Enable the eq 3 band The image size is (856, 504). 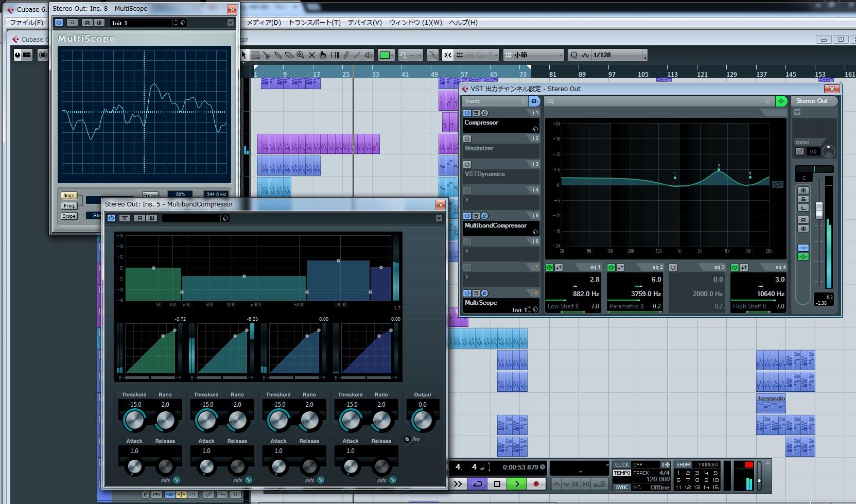[673, 267]
